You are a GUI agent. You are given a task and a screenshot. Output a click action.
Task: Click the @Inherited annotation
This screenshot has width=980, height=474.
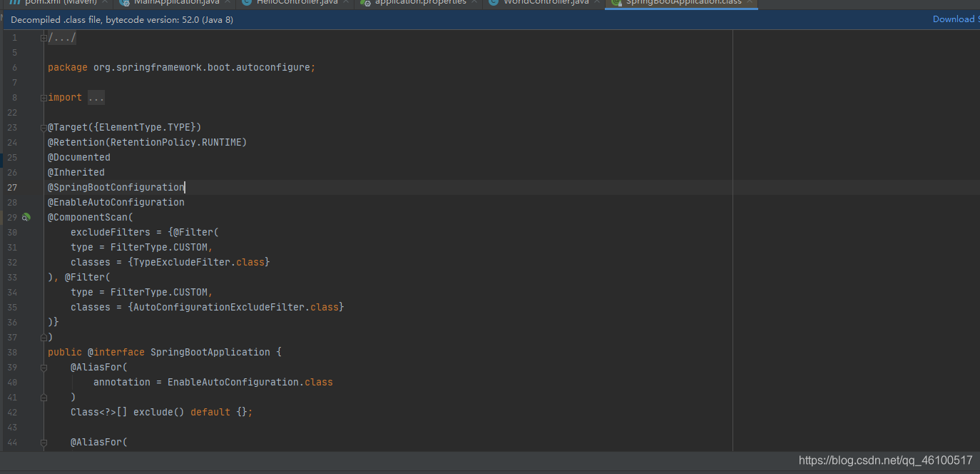(76, 173)
